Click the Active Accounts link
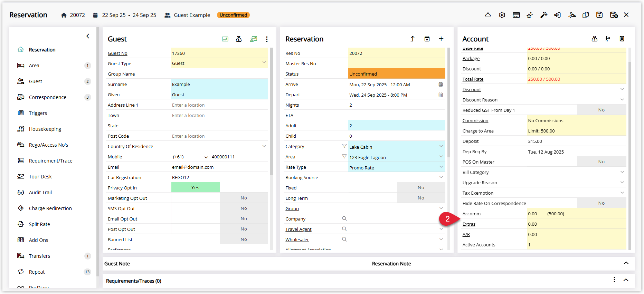 [x=479, y=245]
